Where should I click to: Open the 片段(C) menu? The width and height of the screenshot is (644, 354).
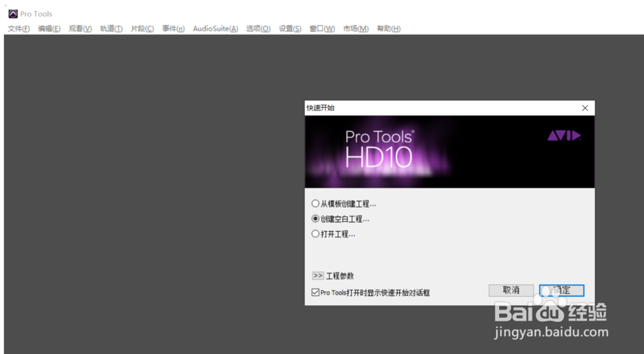(x=142, y=28)
